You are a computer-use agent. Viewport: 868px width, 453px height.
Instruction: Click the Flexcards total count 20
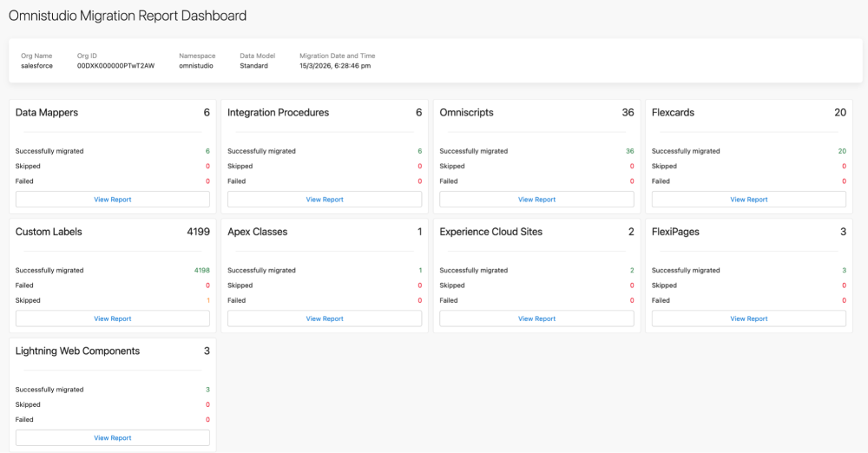pyautogui.click(x=840, y=113)
